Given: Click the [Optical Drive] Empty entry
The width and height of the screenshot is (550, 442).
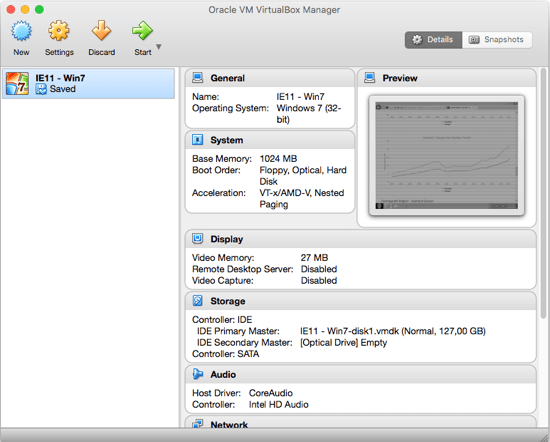Looking at the screenshot, I should [343, 343].
